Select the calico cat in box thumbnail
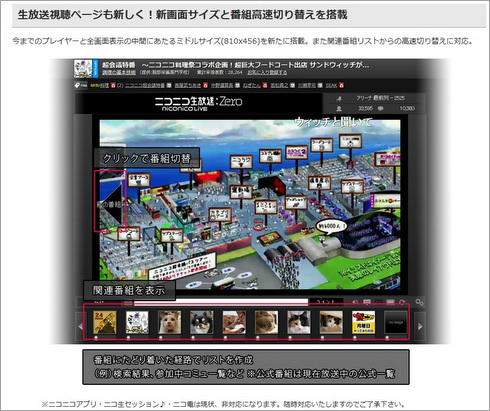This screenshot has height=411, width=490. [331, 322]
